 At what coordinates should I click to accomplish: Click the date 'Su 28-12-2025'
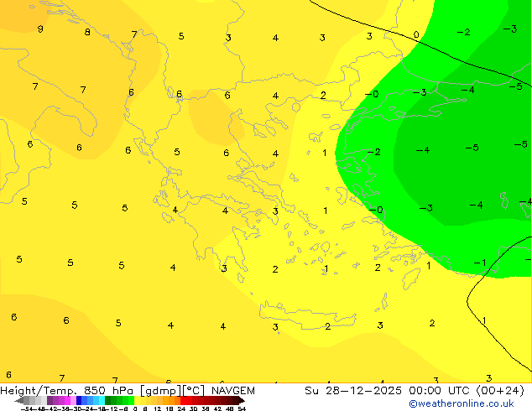tap(353, 391)
